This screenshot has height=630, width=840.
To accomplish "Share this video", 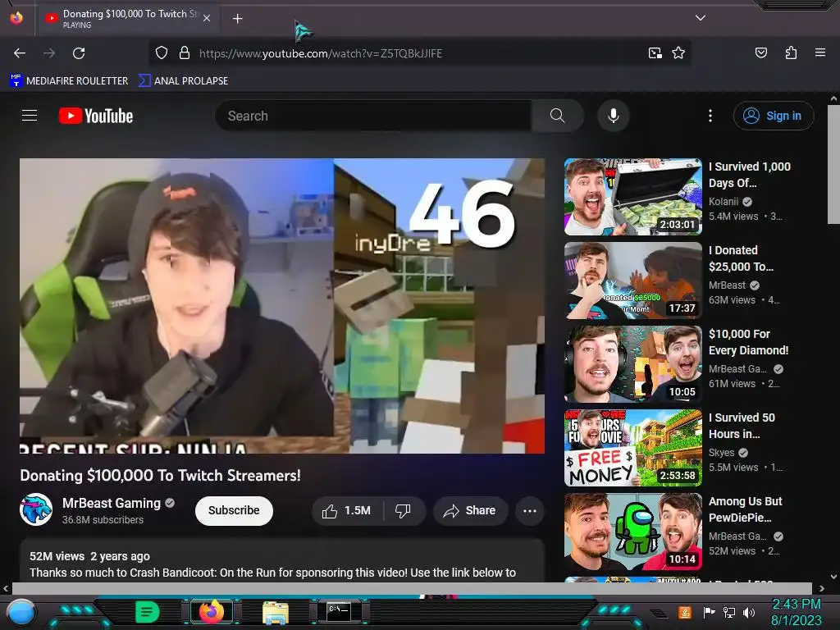I will coord(469,510).
